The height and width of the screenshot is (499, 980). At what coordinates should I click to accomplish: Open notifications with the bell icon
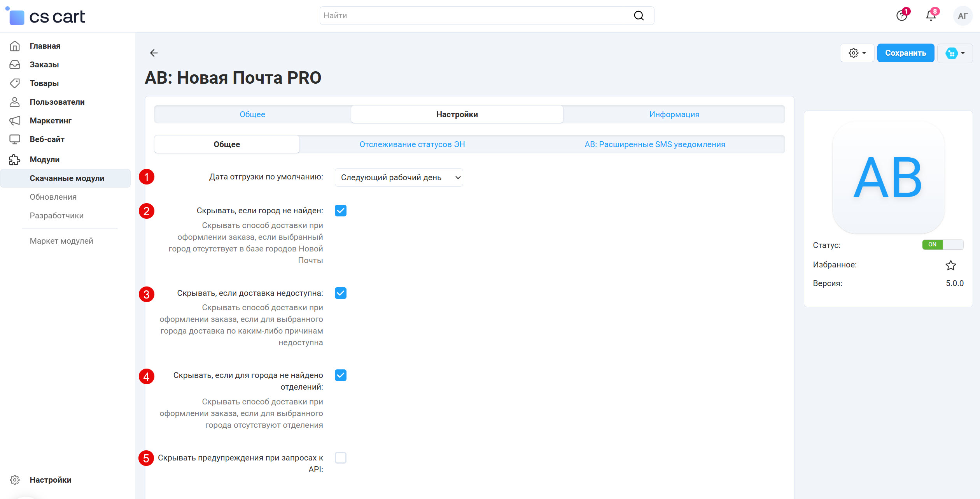pos(930,16)
